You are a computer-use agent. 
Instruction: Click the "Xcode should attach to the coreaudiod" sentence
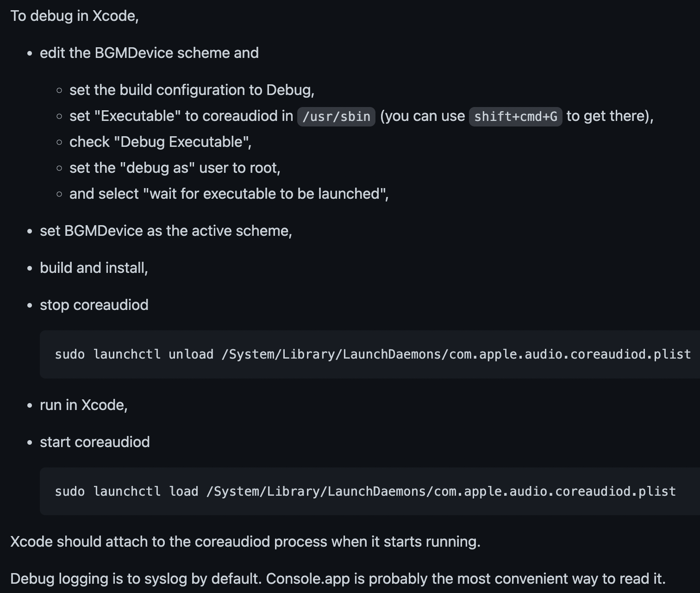[245, 542]
